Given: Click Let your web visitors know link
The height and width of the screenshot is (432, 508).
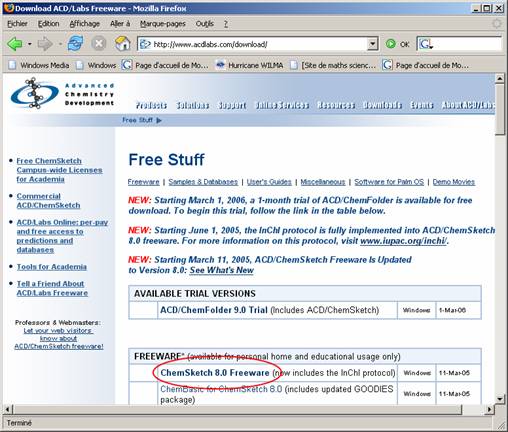Looking at the screenshot, I should (x=59, y=338).
